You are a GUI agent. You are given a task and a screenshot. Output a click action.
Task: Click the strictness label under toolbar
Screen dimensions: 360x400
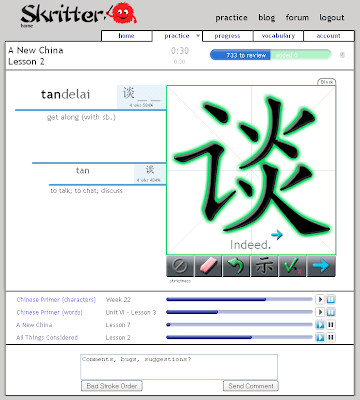click(180, 281)
